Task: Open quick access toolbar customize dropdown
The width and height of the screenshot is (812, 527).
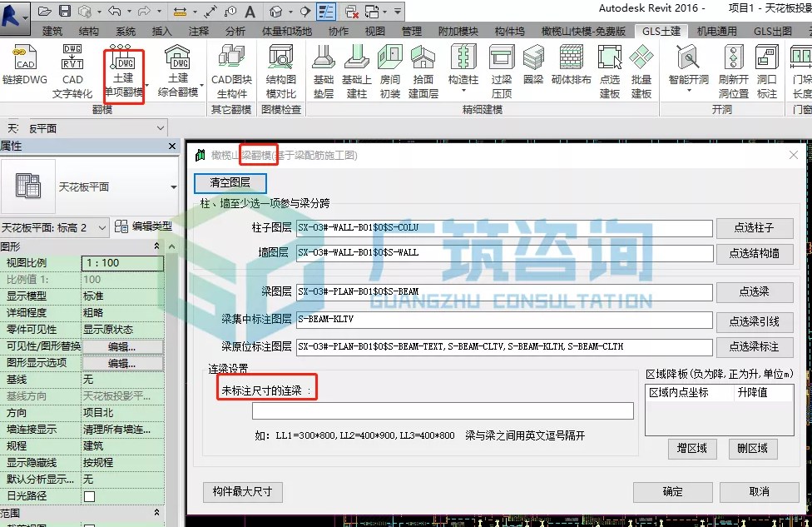Action: click(x=398, y=11)
